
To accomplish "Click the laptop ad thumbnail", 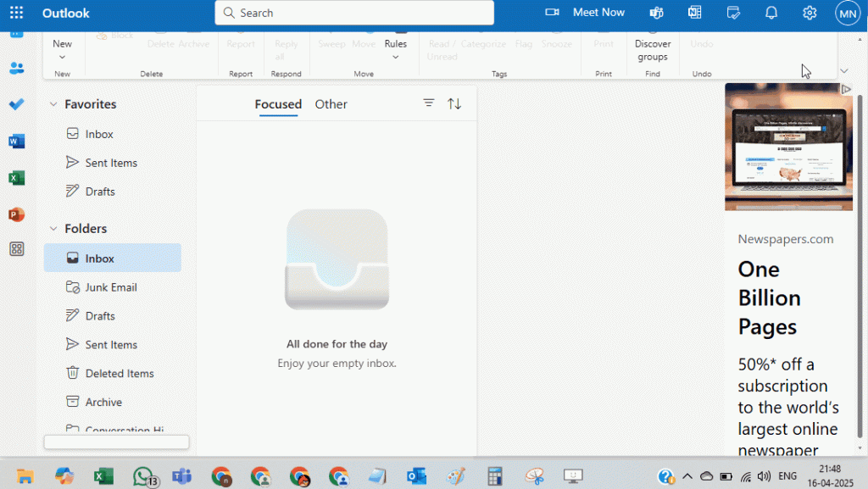I will point(788,147).
